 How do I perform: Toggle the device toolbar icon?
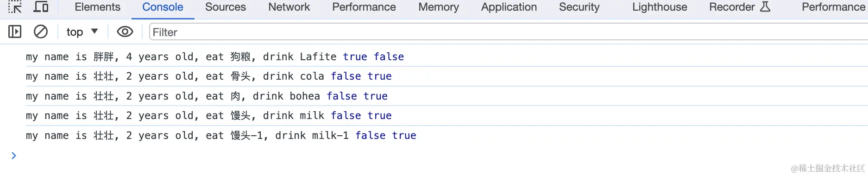coord(41,6)
